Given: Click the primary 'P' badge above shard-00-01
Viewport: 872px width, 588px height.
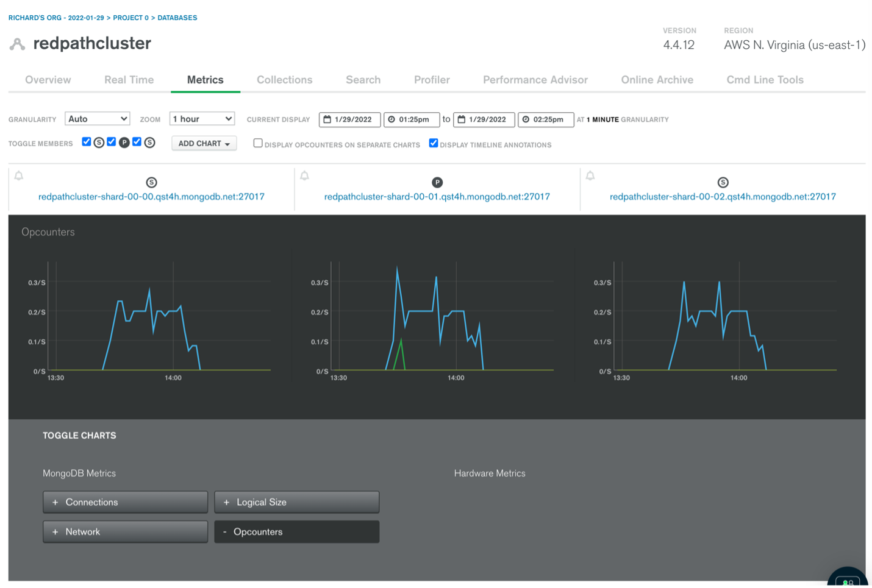Looking at the screenshot, I should [437, 182].
